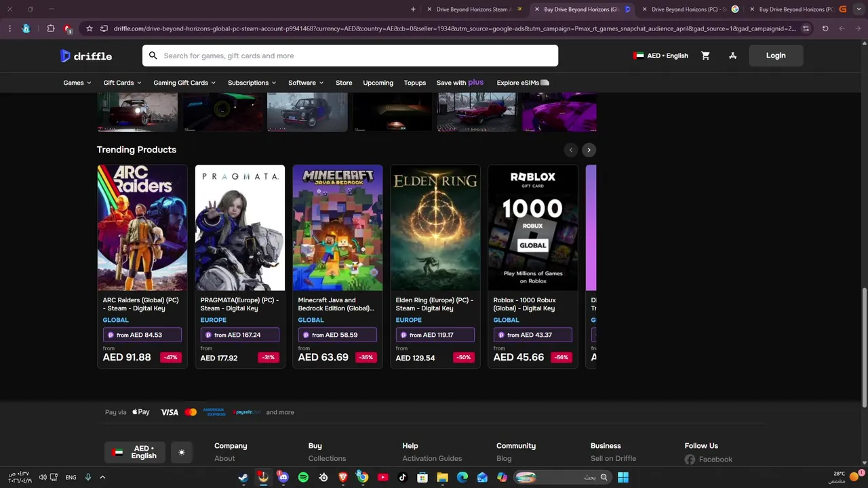Image resolution: width=868 pixels, height=488 pixels.
Task: Reload the page
Action: 825,28
